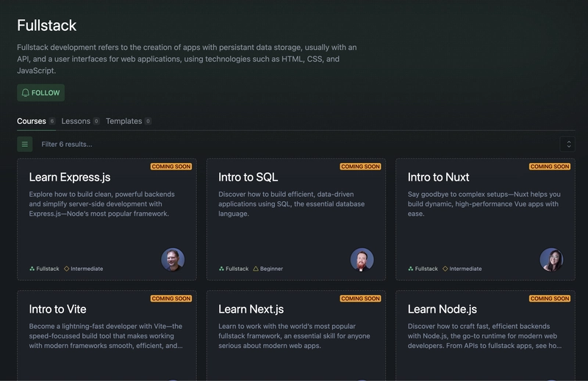The image size is (588, 381).
Task: Click the Learn Next.js description text
Action: [294, 336]
